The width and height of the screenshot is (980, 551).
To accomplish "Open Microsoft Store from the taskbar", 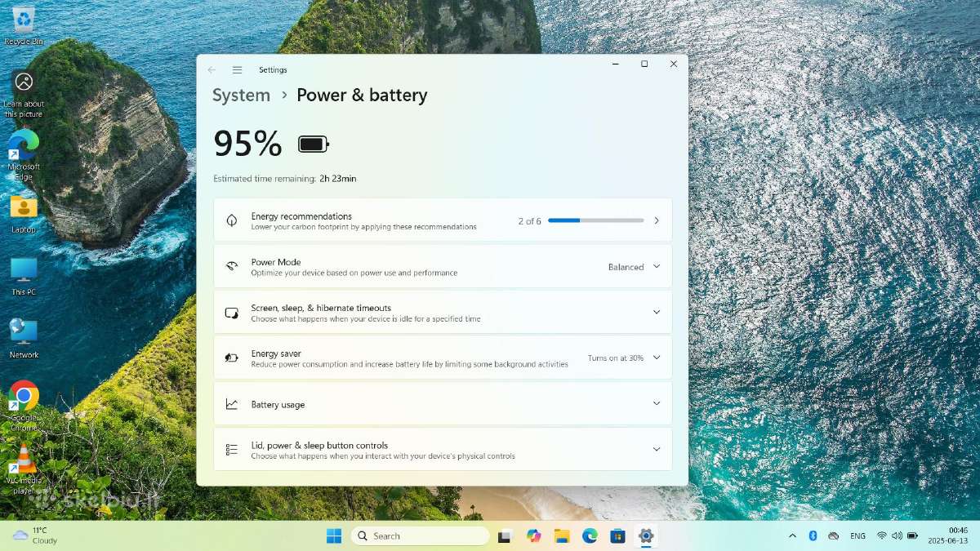I will coord(618,535).
